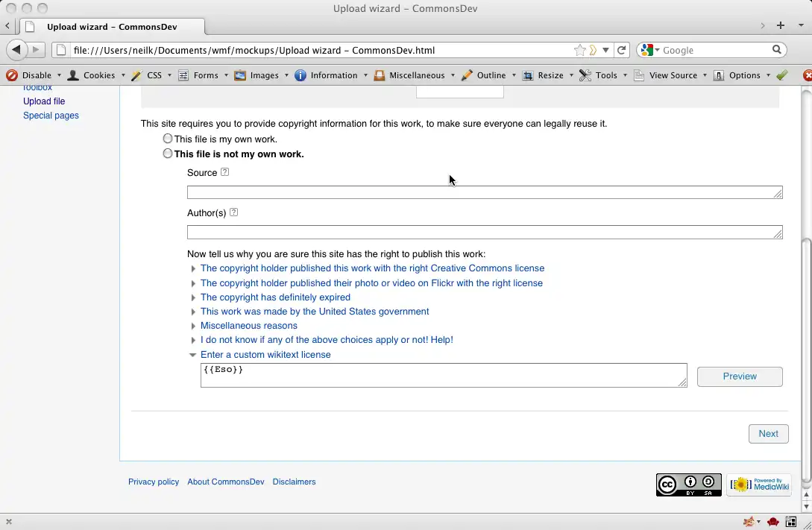Select the Forms tool on Web Developer toolbar
The width and height of the screenshot is (812, 530).
click(204, 75)
